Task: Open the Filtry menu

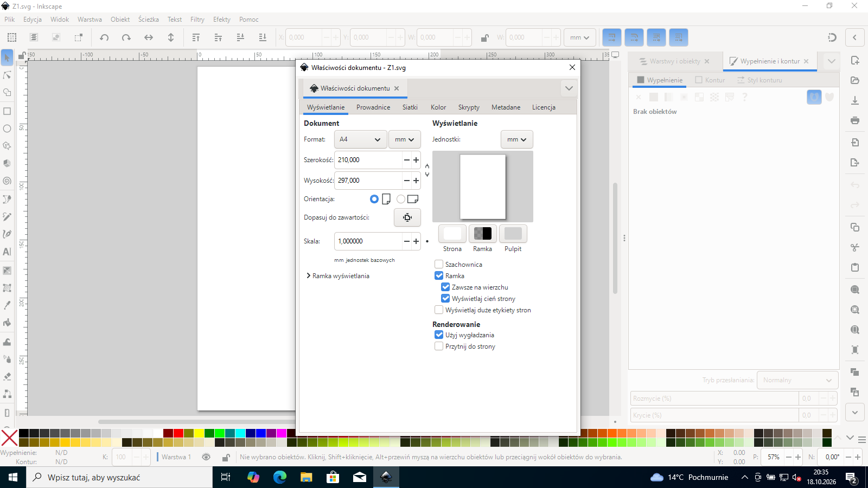Action: [197, 20]
